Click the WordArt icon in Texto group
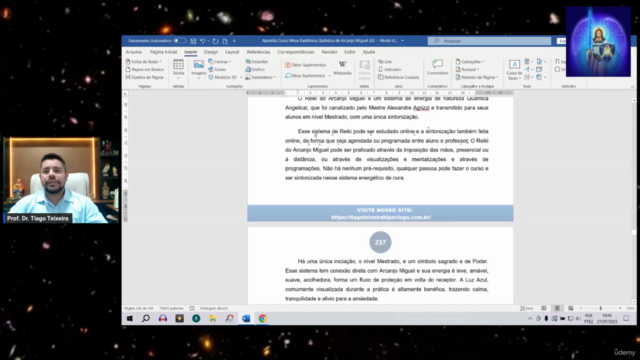The image size is (640, 360). (x=527, y=69)
